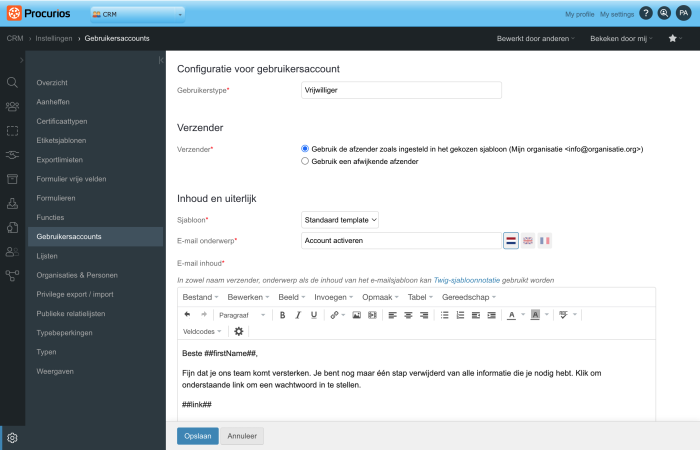Save with the Opslaan button
The image size is (700, 450).
click(198, 436)
